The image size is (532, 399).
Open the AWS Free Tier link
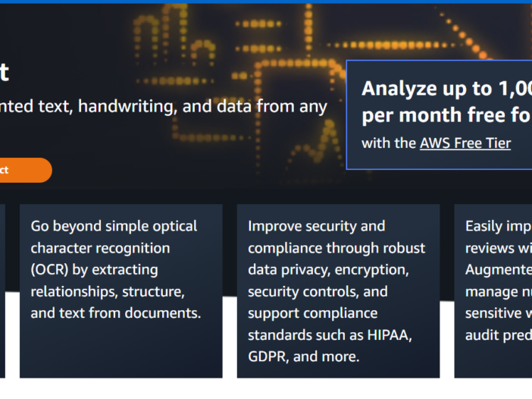(465, 143)
